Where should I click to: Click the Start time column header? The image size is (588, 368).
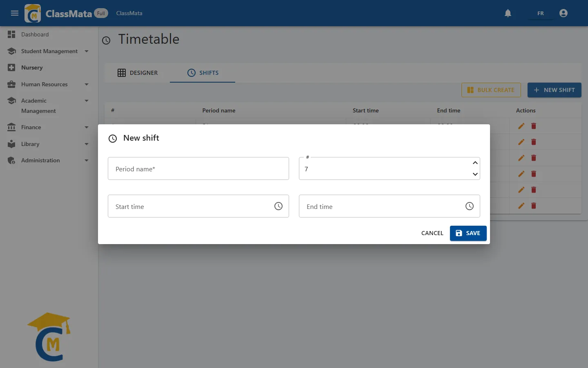[365, 110]
